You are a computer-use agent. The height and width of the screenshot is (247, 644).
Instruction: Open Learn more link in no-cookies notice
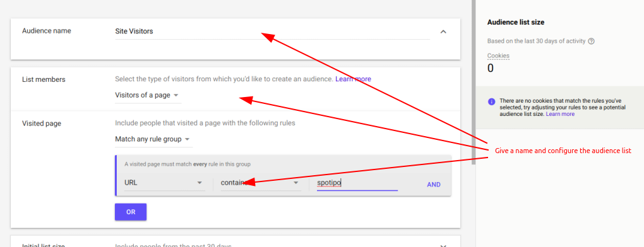[x=560, y=114]
